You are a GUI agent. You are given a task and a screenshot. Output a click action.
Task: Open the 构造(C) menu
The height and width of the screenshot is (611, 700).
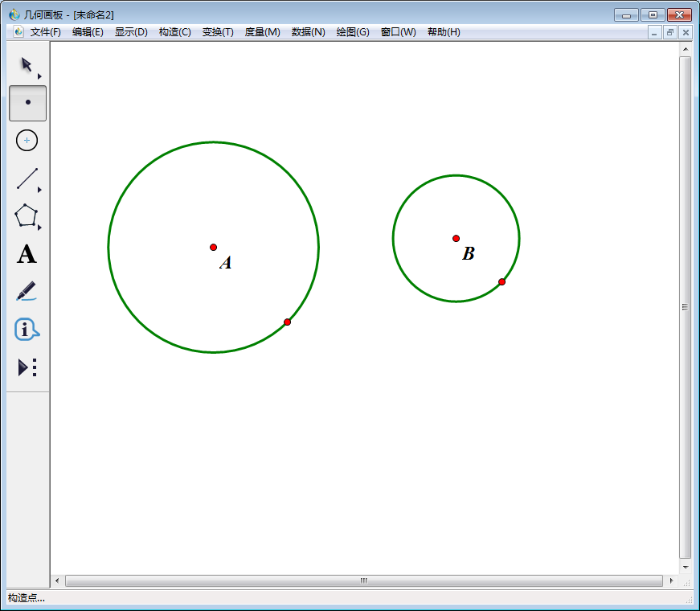pyautogui.click(x=174, y=32)
